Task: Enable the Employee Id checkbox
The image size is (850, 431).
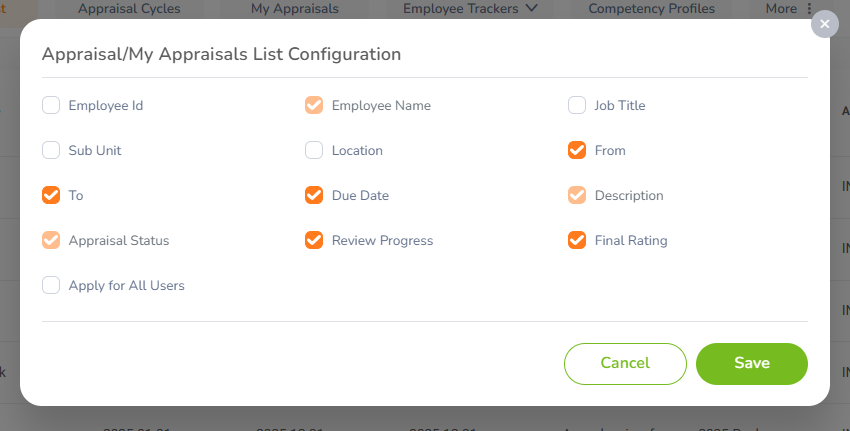Action: [x=51, y=105]
